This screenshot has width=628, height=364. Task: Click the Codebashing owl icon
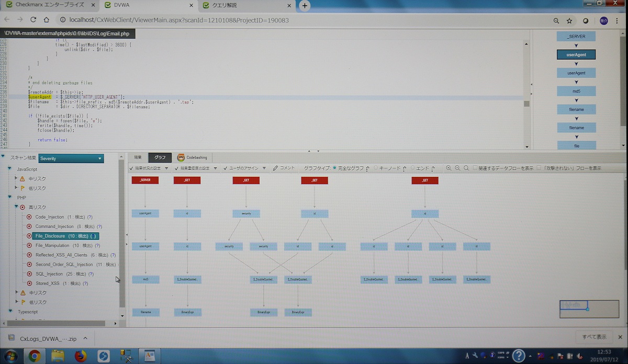(181, 157)
